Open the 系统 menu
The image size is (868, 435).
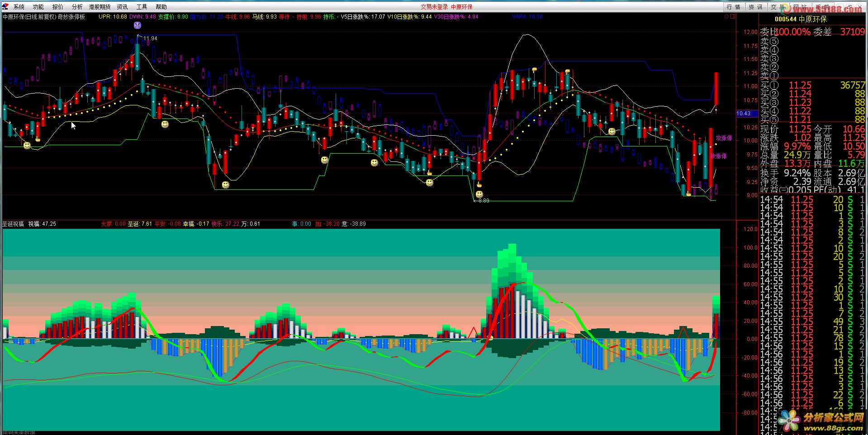tap(19, 7)
